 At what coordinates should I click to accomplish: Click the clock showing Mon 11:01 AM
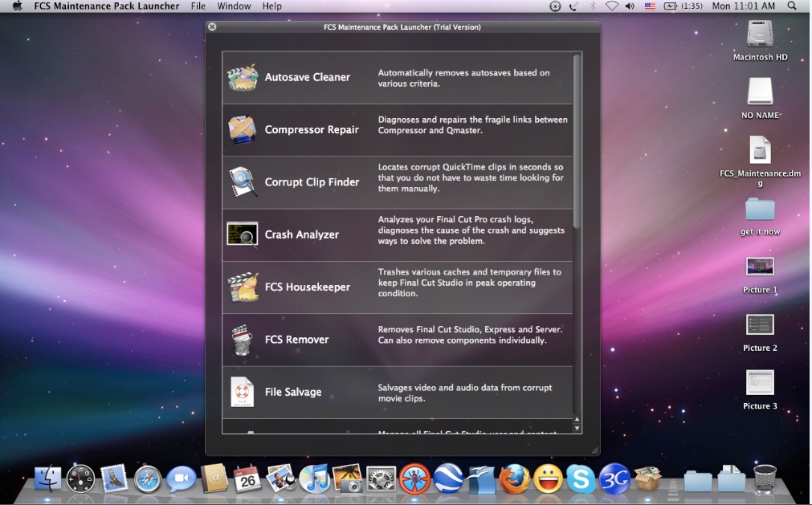click(x=743, y=6)
